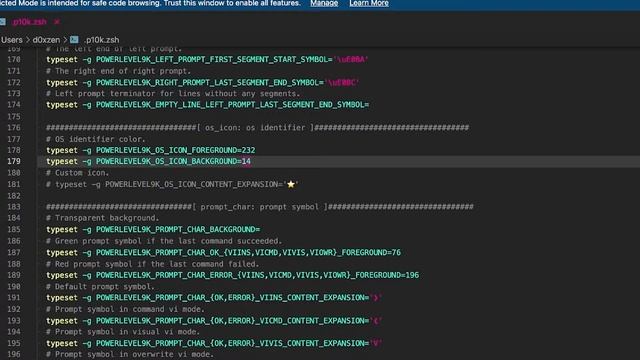Open d0xzen breadcrumb segment
Viewport: 640px width, 360px height.
coord(46,40)
